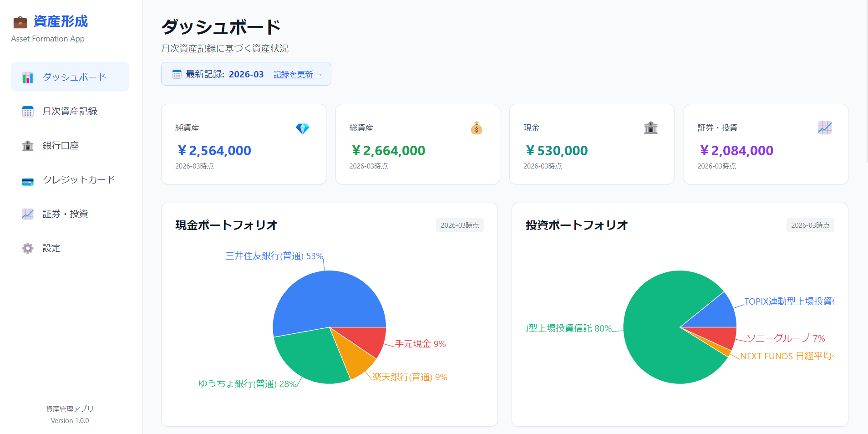The height and width of the screenshot is (434, 868).
Task: Open 記録を更新 link
Action: tap(297, 74)
